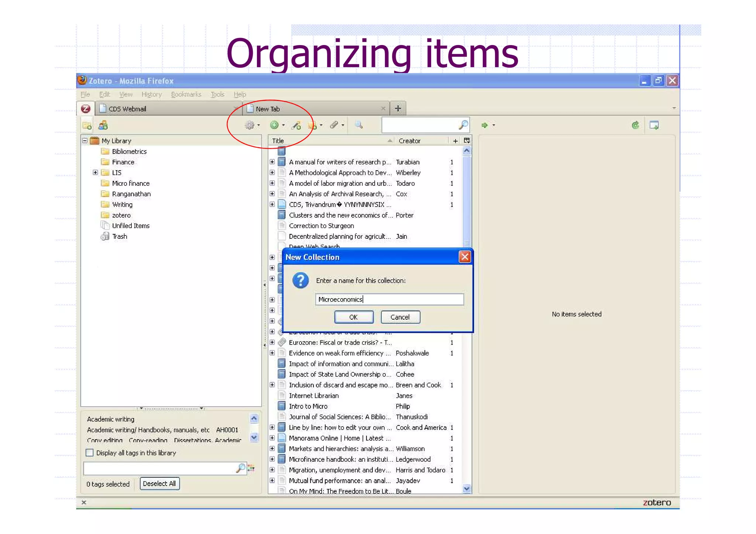Switch to the New Tab tab
Viewport: 756px width, 534px height.
316,109
